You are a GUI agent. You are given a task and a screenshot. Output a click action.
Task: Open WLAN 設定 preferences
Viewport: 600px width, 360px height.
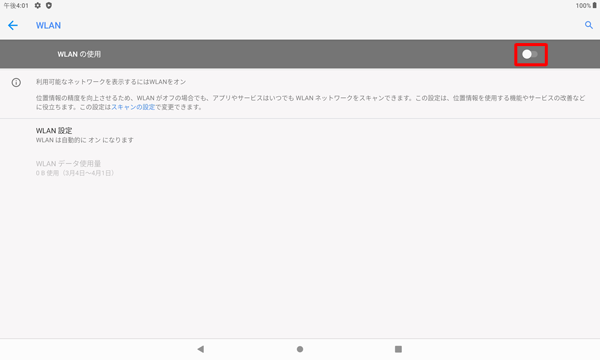pos(300,135)
